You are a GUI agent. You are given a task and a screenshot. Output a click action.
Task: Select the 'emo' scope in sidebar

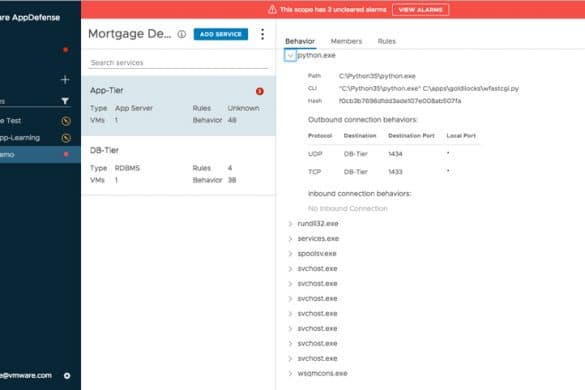[x=40, y=154]
